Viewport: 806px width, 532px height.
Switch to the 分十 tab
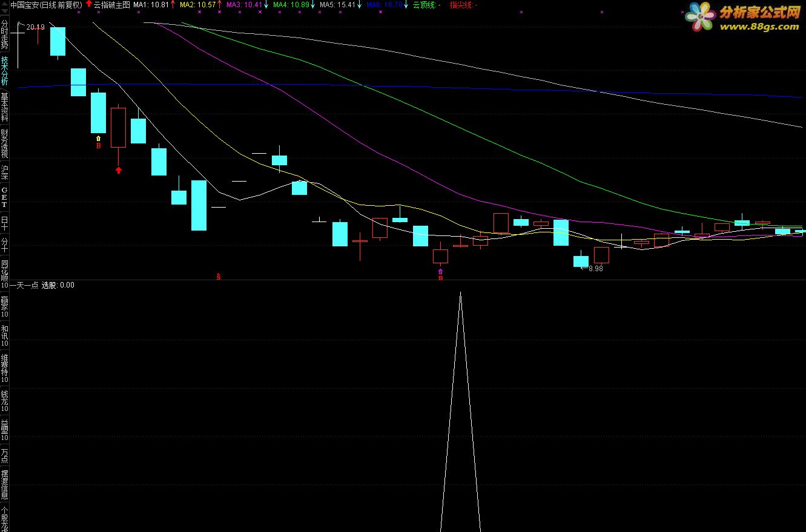5,245
